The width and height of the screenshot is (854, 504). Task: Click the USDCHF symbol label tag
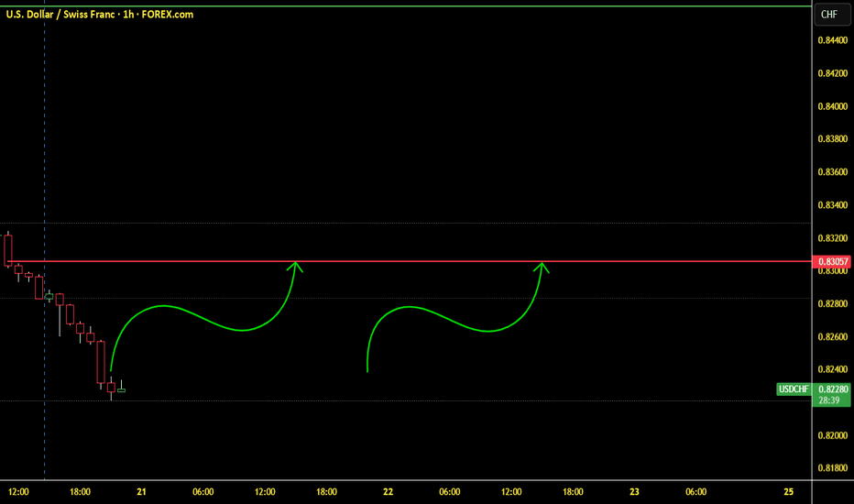pos(794,389)
